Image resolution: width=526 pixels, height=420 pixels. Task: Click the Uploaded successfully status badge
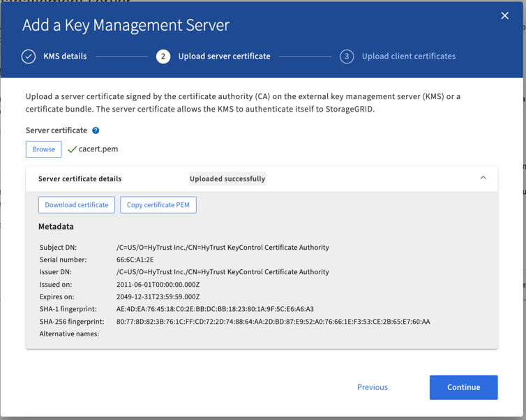227,179
